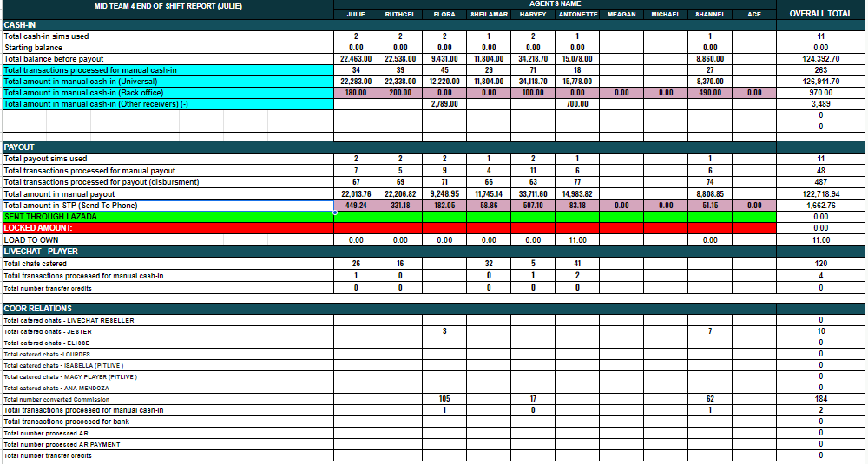Image resolution: width=868 pixels, height=464 pixels.
Task: Click the red LOCKED AMOUNT label
Action: (168, 228)
